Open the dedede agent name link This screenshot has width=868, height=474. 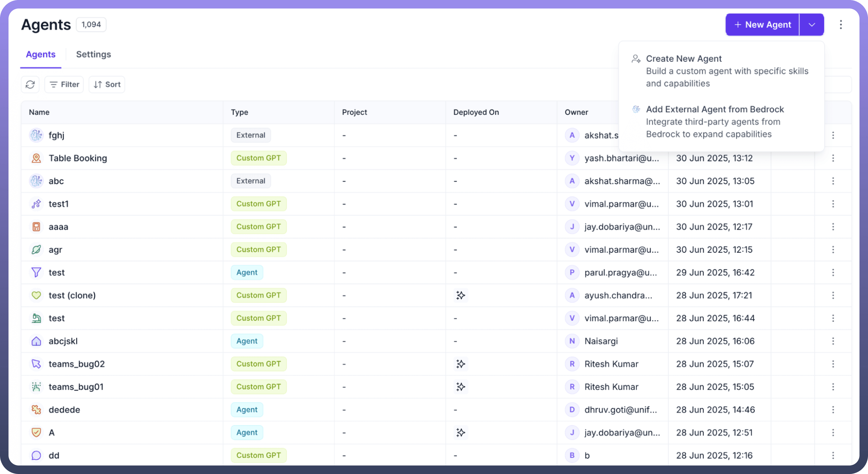tap(64, 410)
